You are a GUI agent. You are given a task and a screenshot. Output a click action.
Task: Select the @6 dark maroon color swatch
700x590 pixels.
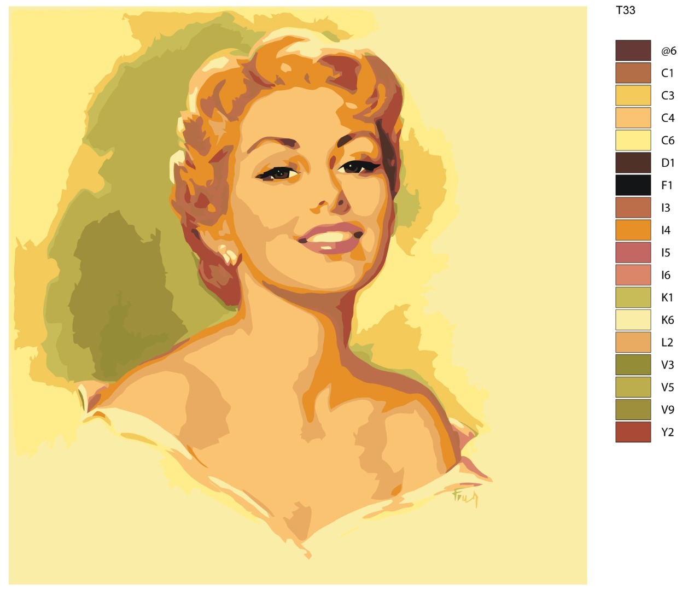[x=633, y=50]
